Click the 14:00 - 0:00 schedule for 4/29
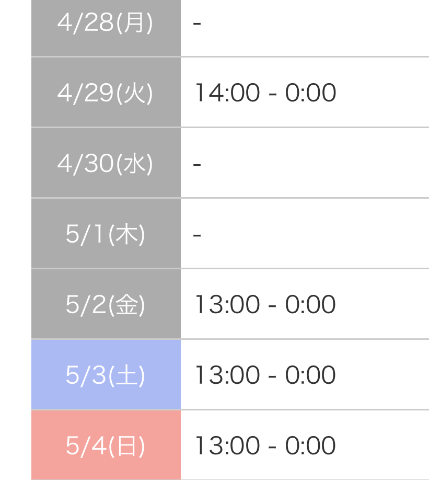429x480 pixels. click(x=266, y=92)
